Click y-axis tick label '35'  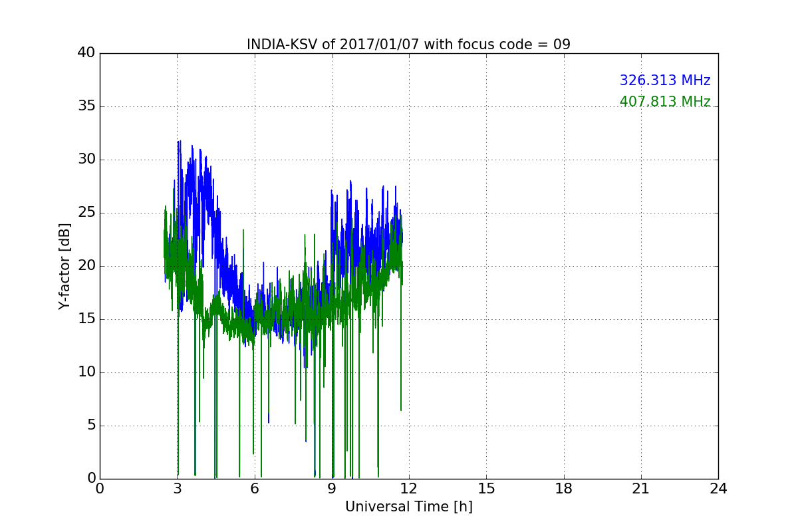click(86, 106)
